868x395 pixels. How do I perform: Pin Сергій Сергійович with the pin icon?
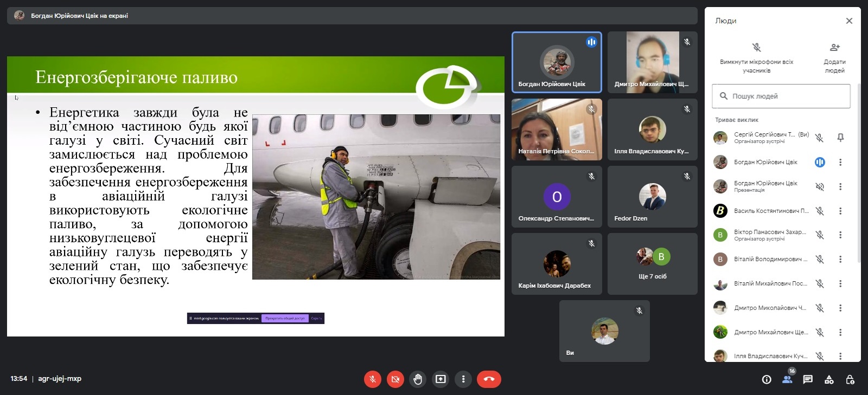click(840, 138)
